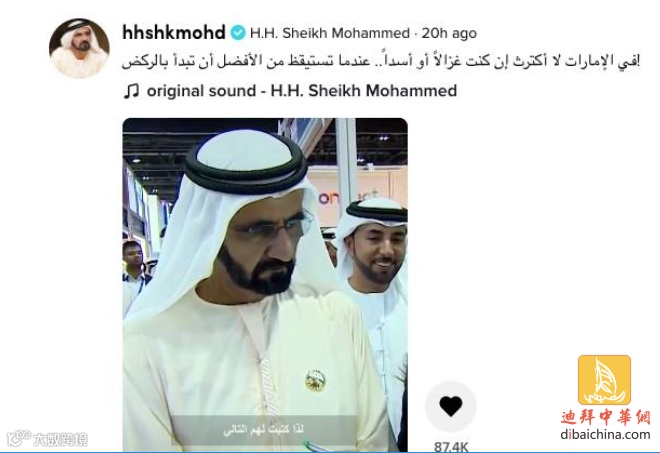Click the 20h ago timestamp
Viewport: 660px width, 453px height.
(x=449, y=33)
